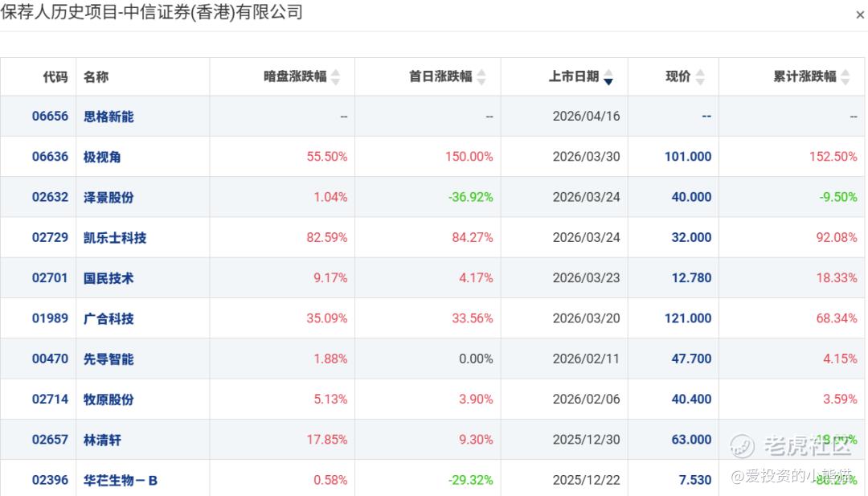The height and width of the screenshot is (496, 868).
Task: Select first-day change 33.56%
Action: coord(473,318)
